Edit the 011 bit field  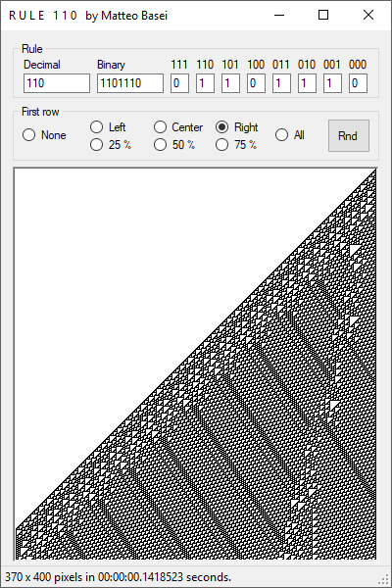(281, 83)
